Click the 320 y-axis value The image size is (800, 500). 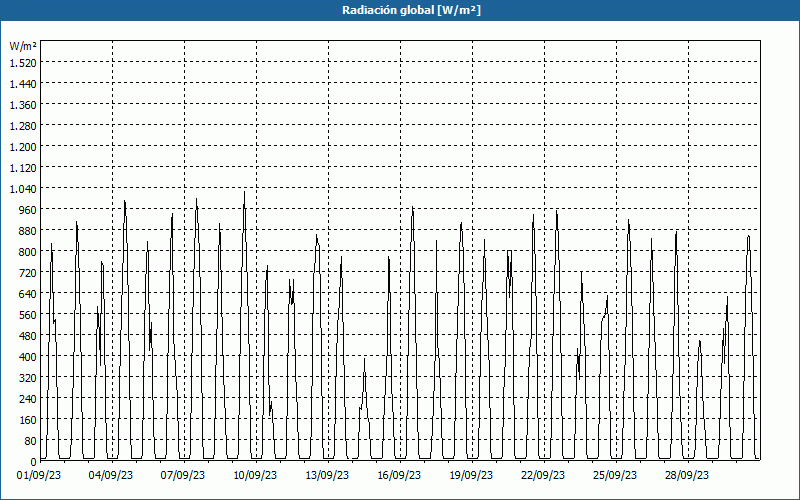click(x=29, y=377)
